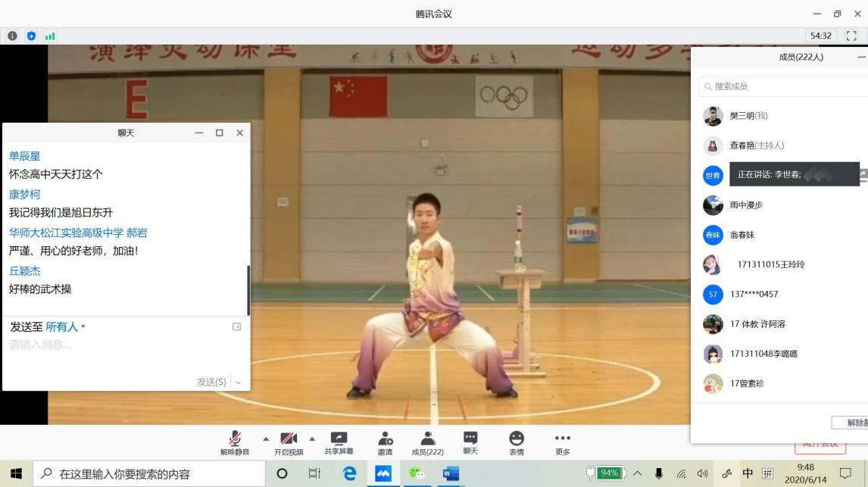868x487 pixels.
Task: Click sender name 康梦柯 in chat
Action: point(24,194)
